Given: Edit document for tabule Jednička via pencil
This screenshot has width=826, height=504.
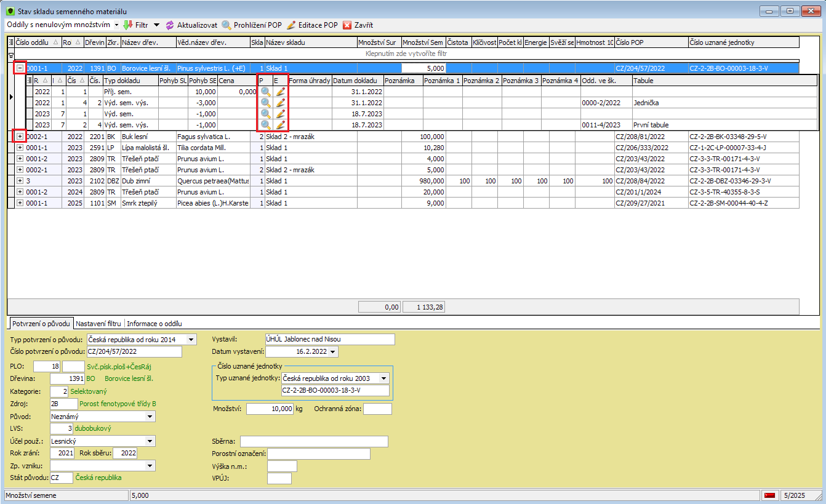Looking at the screenshot, I should [x=281, y=102].
